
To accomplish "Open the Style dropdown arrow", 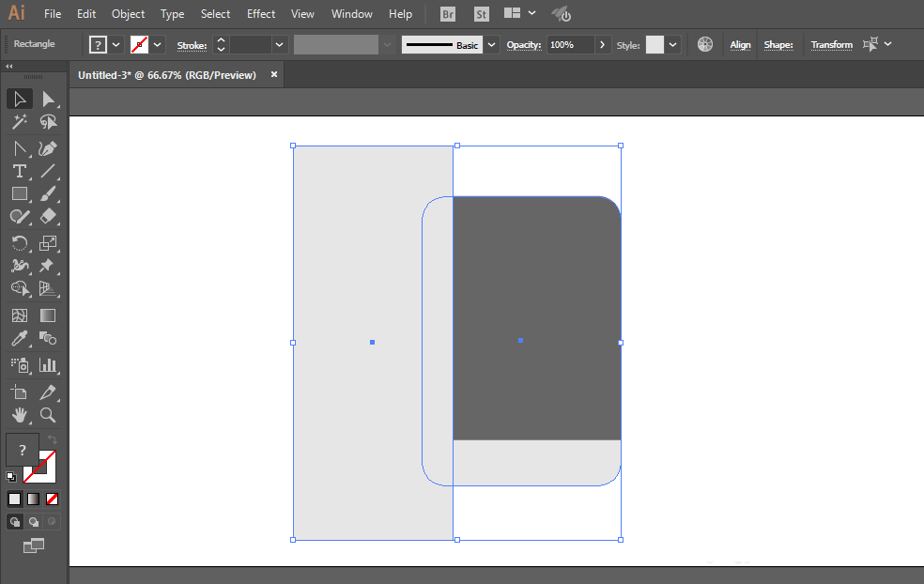I will coord(672,45).
